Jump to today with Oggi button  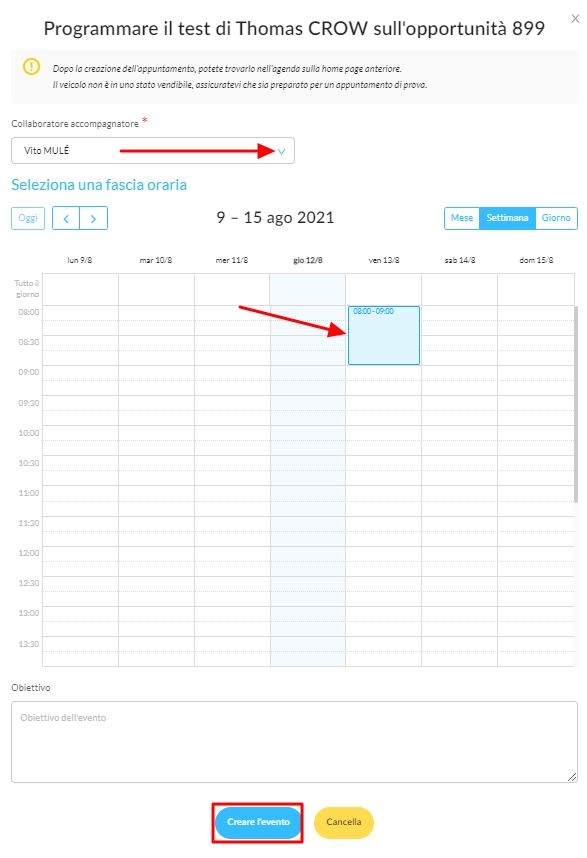[x=28, y=218]
